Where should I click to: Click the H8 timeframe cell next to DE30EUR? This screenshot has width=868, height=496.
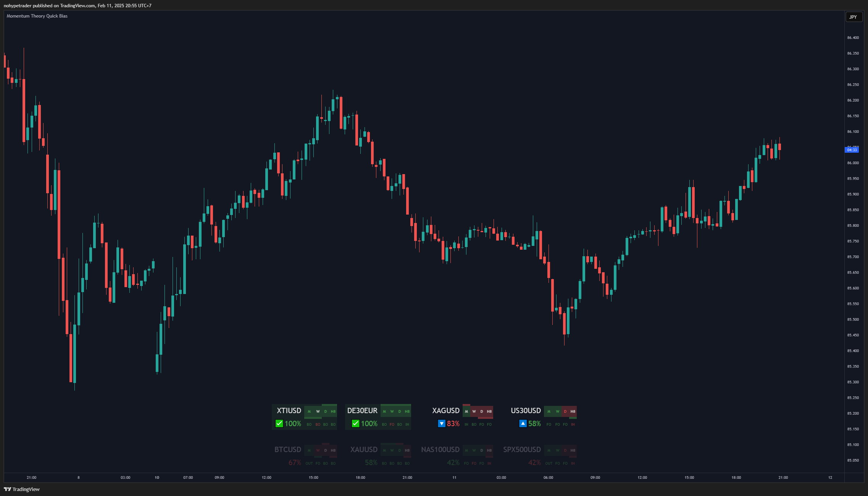[407, 412]
